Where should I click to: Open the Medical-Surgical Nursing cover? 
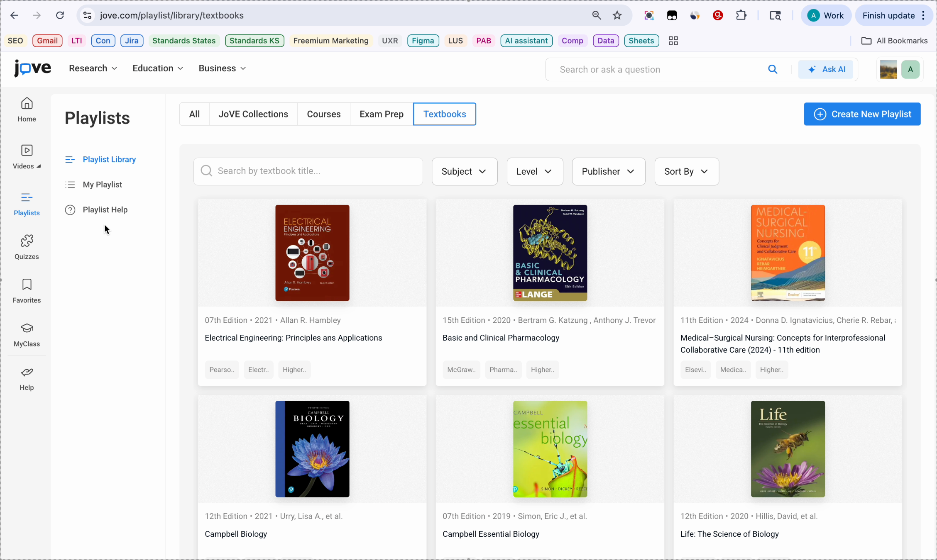[788, 253]
